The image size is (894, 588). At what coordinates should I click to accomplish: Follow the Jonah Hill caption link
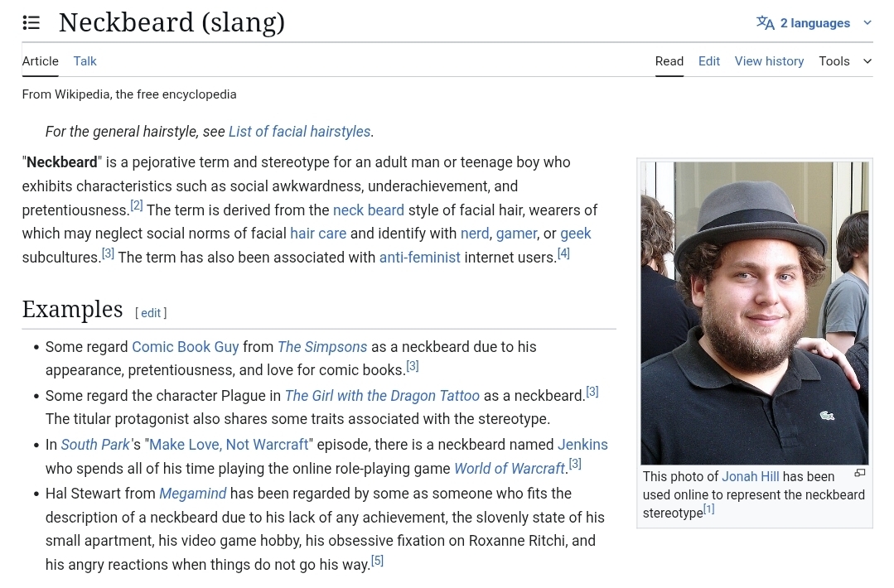(x=751, y=476)
